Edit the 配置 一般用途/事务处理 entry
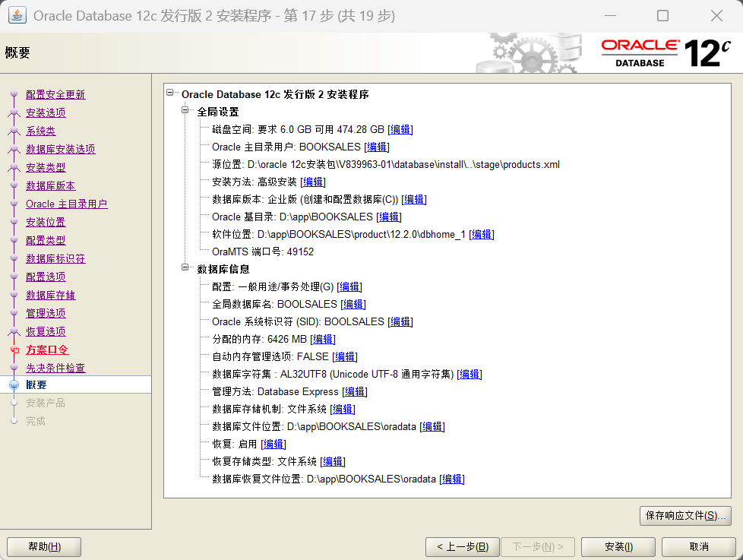Image resolution: width=743 pixels, height=560 pixels. coord(349,286)
